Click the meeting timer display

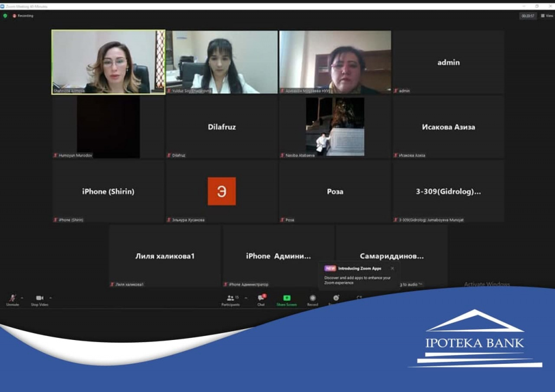528,16
